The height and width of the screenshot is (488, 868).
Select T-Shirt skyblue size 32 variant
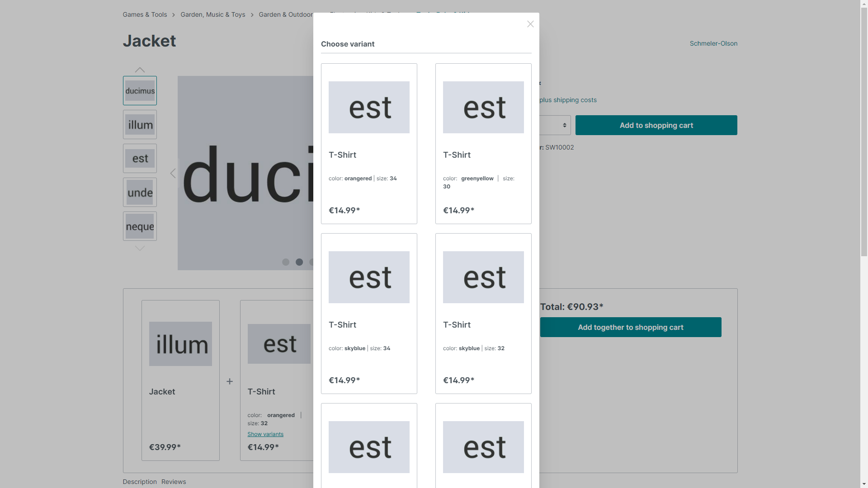(x=483, y=313)
